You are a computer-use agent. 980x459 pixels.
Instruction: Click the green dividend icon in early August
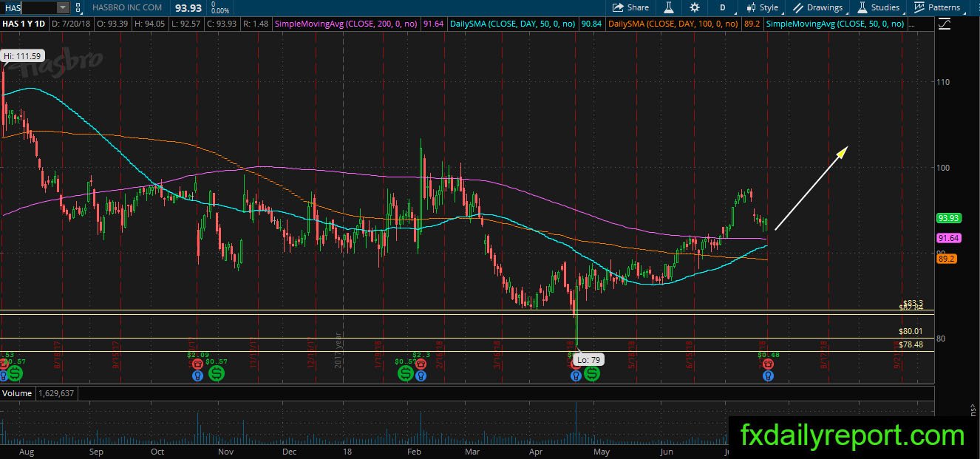tap(14, 374)
